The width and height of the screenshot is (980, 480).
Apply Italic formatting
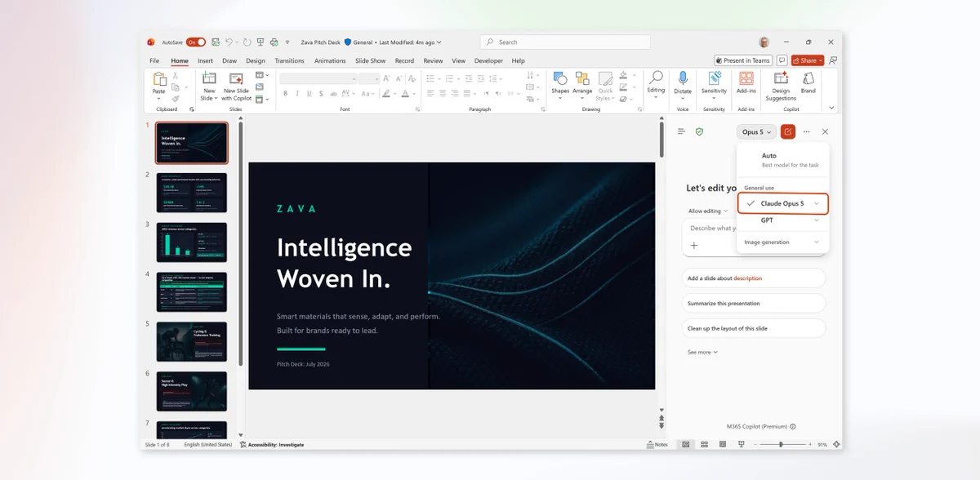point(296,93)
